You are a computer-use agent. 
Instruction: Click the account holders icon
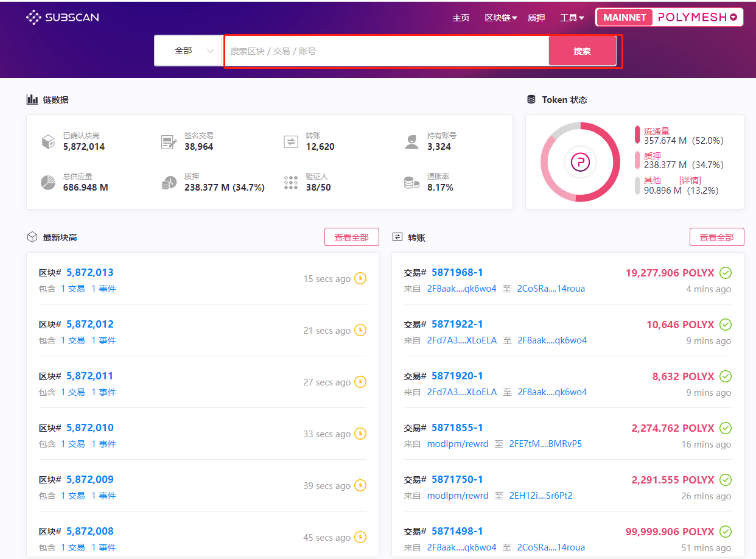[x=412, y=142]
